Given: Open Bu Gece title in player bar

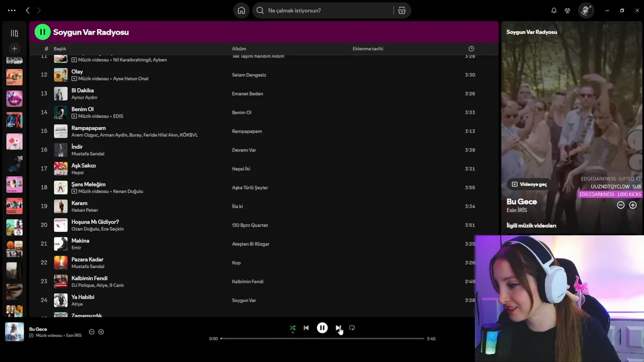Looking at the screenshot, I should 38,329.
